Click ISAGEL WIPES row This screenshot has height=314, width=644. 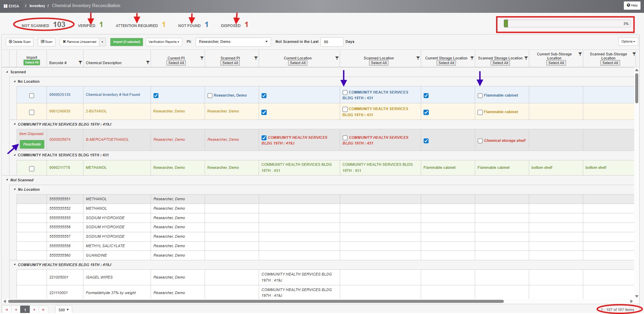325,277
